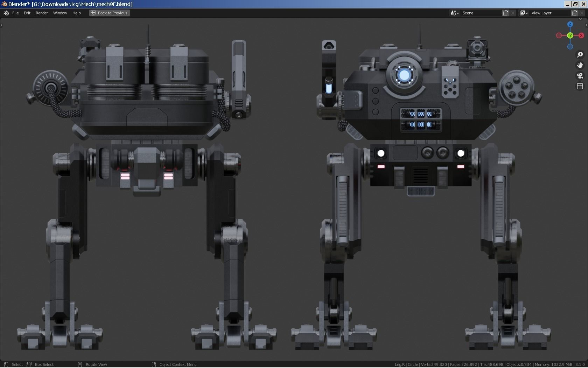Open the Help menu
The width and height of the screenshot is (588, 368).
pos(76,13)
